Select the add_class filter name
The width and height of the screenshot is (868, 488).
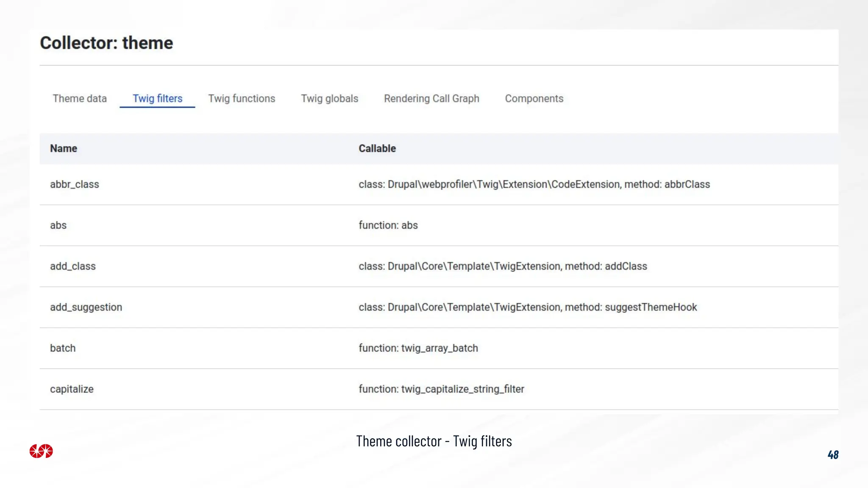[73, 266]
